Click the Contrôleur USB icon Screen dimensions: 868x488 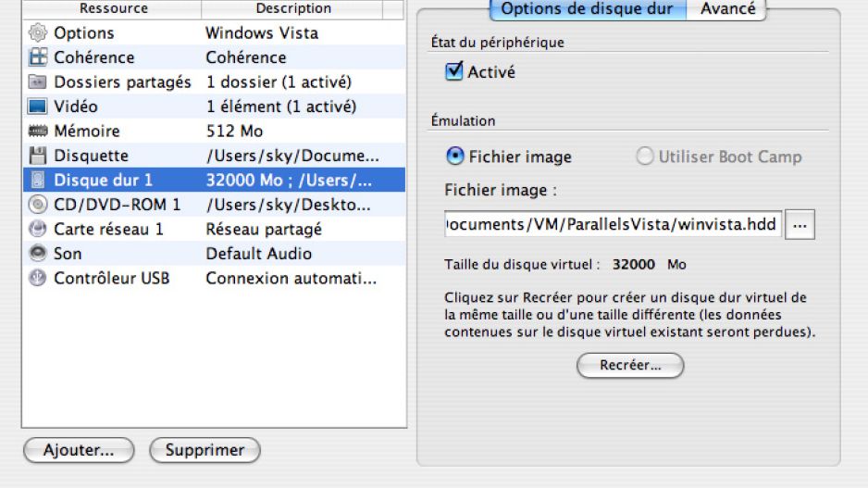(x=38, y=278)
